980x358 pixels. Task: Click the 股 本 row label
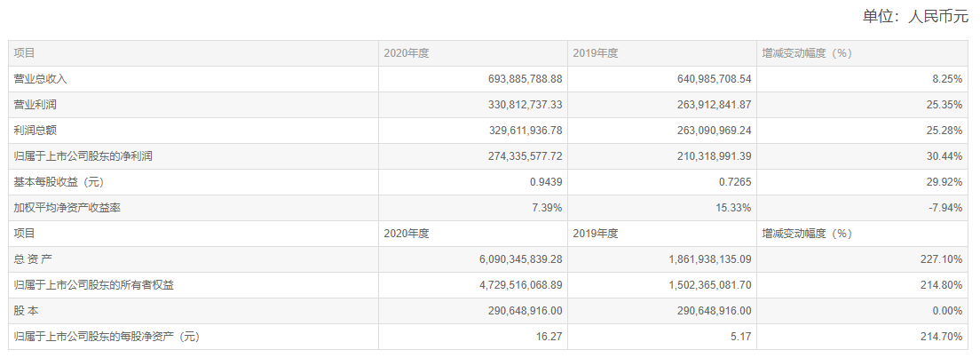pos(27,311)
